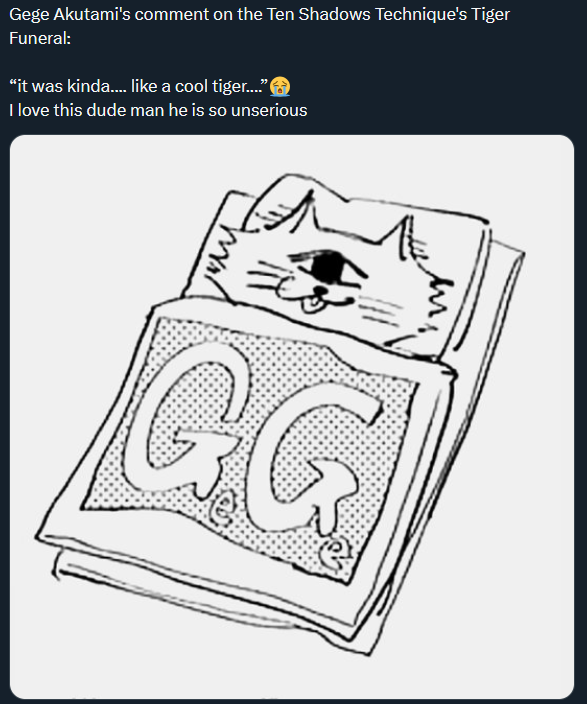Click the small "e" beside the left G
Viewport: 587px width, 704px height.
[221, 510]
